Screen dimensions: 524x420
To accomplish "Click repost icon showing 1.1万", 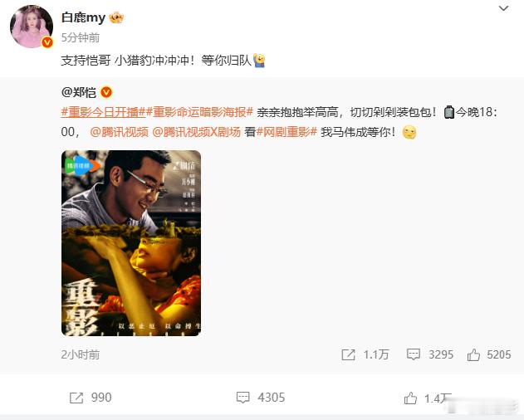I will click(x=348, y=354).
